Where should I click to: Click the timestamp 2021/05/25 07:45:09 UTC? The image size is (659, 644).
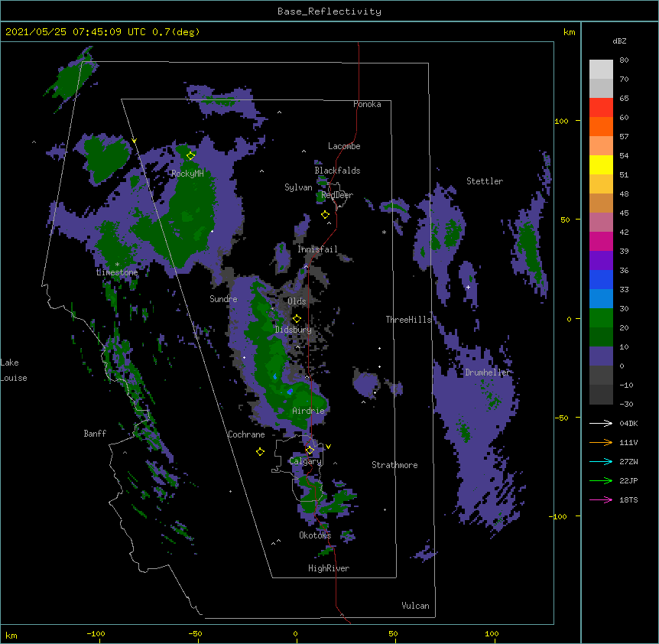point(76,32)
